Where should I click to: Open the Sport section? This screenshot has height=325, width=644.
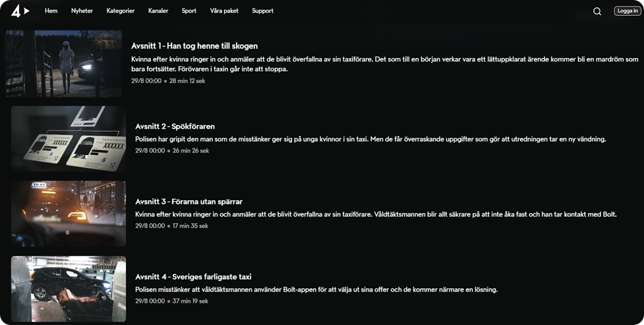(189, 11)
